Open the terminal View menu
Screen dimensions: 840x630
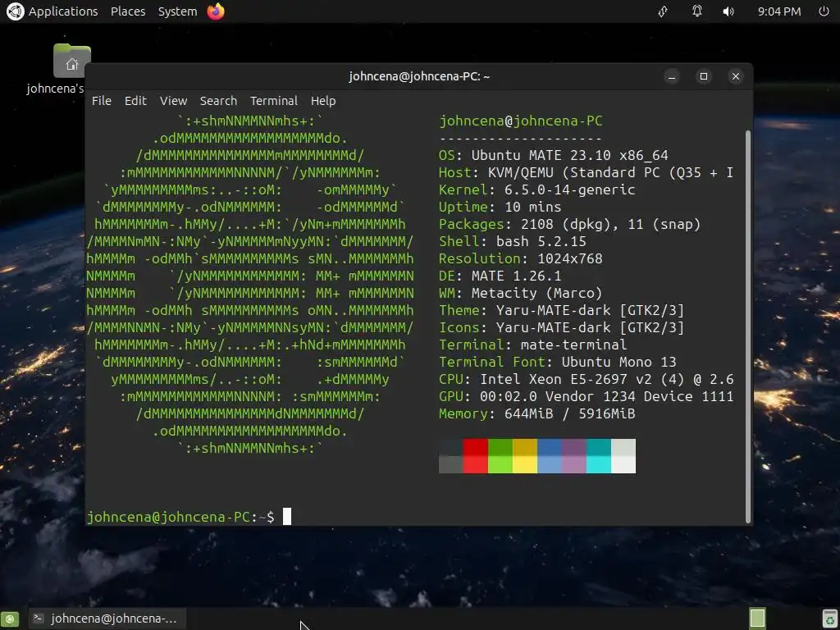click(x=174, y=101)
